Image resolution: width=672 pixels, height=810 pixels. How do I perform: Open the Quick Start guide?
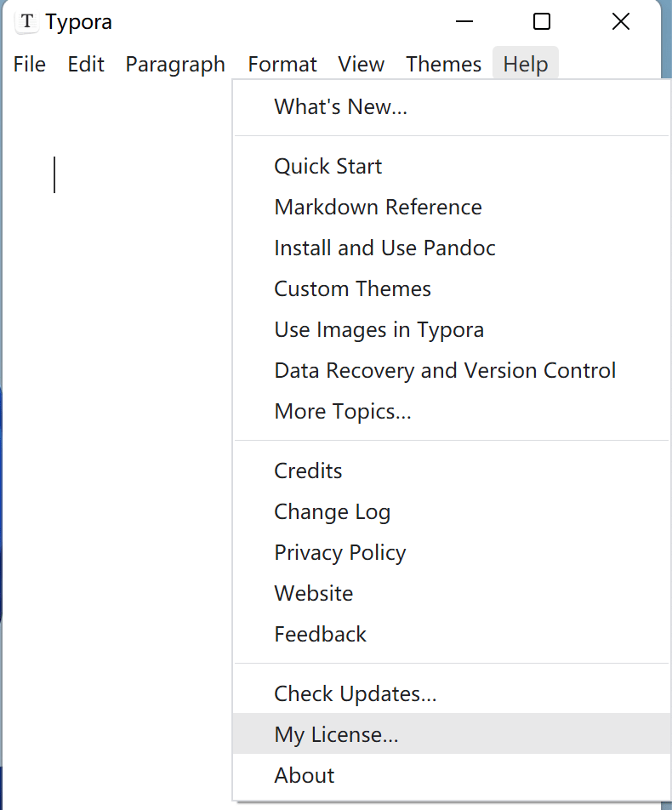[x=327, y=167]
